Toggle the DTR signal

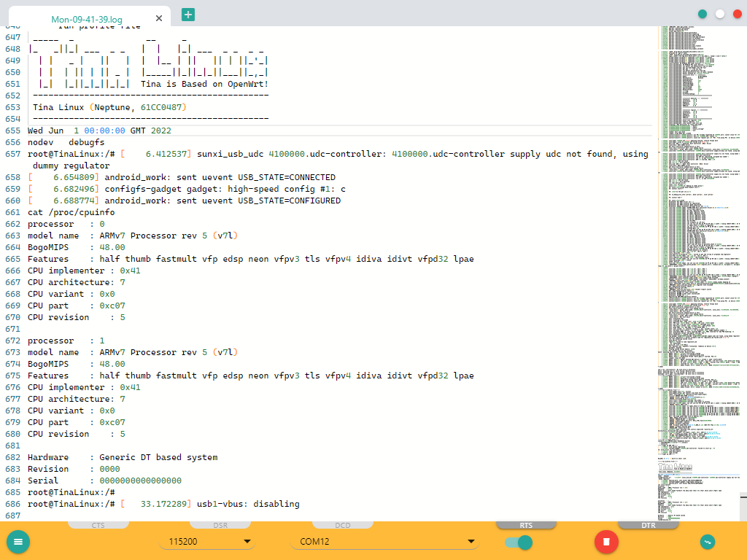[648, 525]
